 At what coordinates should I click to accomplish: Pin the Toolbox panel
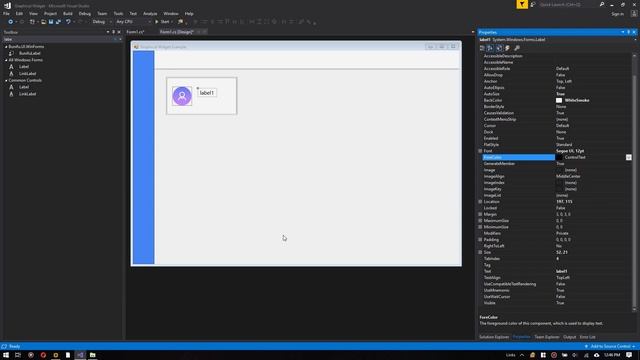click(x=113, y=32)
